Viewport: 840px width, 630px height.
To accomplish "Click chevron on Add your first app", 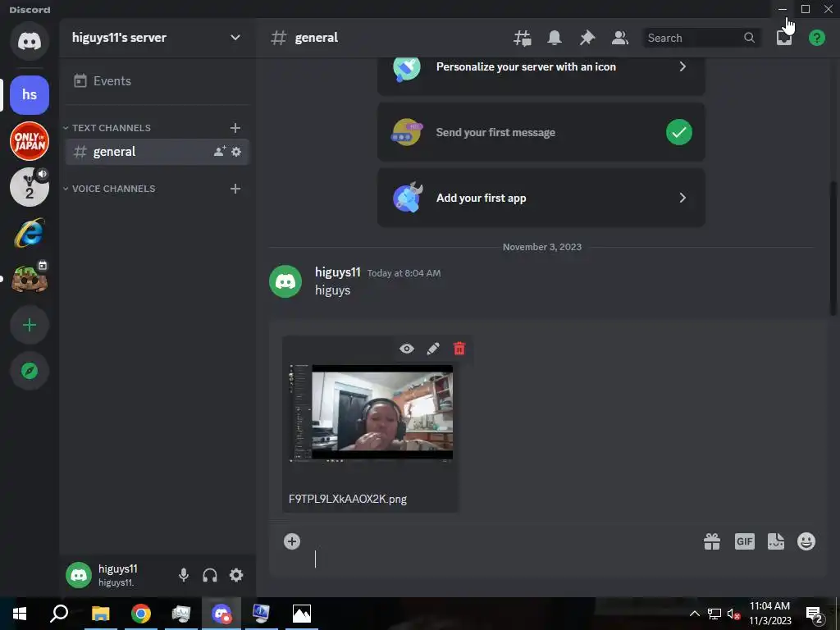I will (682, 198).
